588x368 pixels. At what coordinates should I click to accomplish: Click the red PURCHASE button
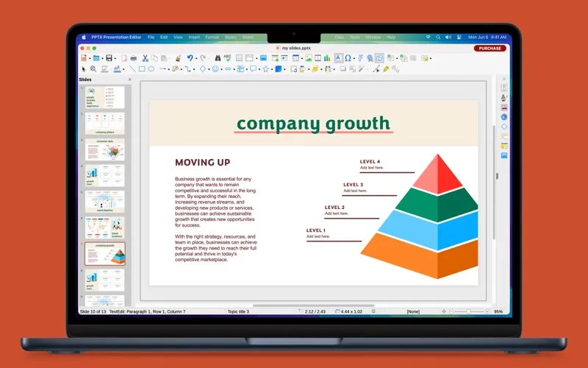pyautogui.click(x=490, y=48)
